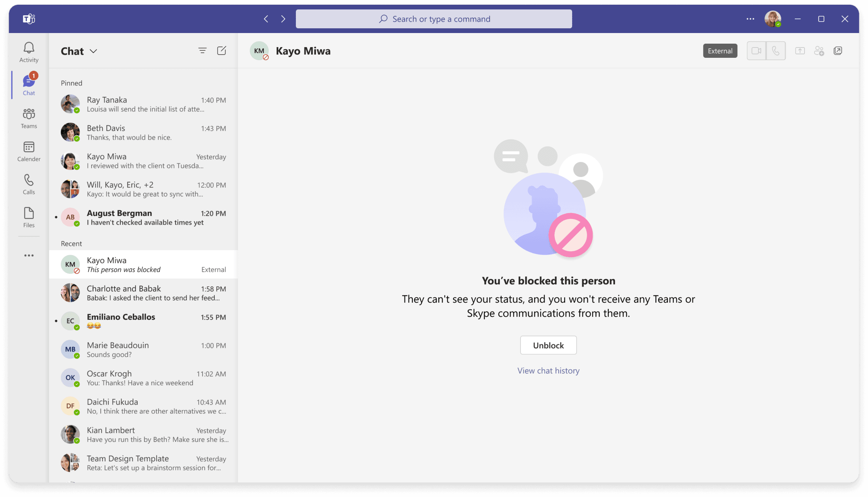Open the Activity bell icon
The width and height of the screenshot is (868, 497).
click(29, 52)
